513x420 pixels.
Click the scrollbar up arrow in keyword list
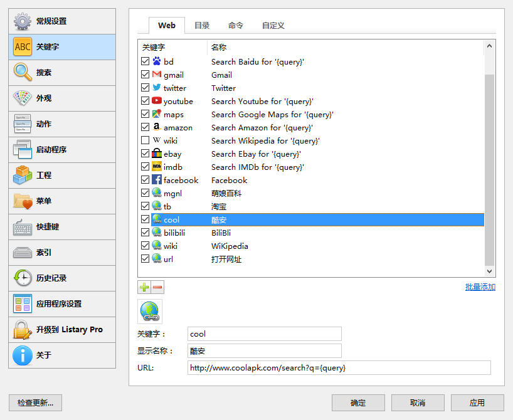click(x=489, y=46)
